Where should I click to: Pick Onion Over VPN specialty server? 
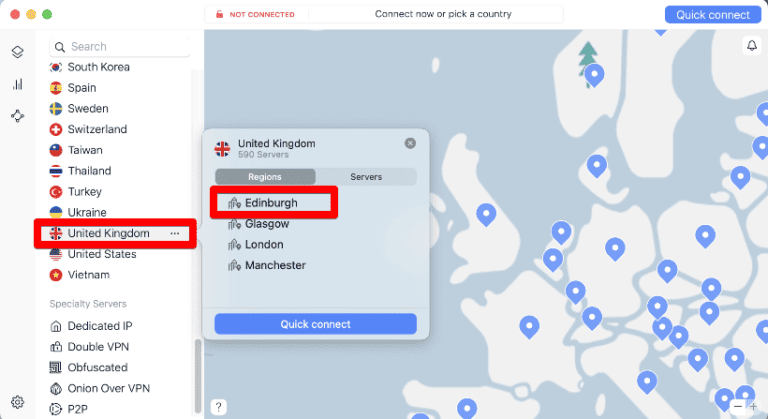click(x=108, y=388)
